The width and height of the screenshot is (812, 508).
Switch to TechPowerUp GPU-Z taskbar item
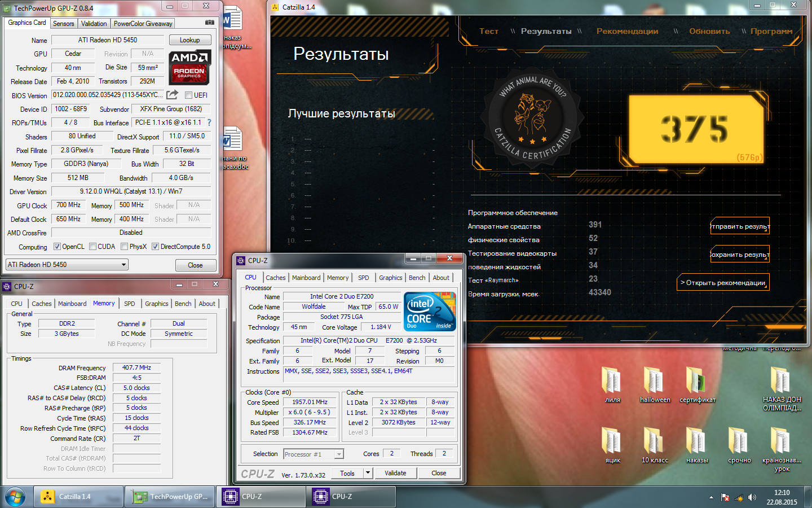point(170,497)
